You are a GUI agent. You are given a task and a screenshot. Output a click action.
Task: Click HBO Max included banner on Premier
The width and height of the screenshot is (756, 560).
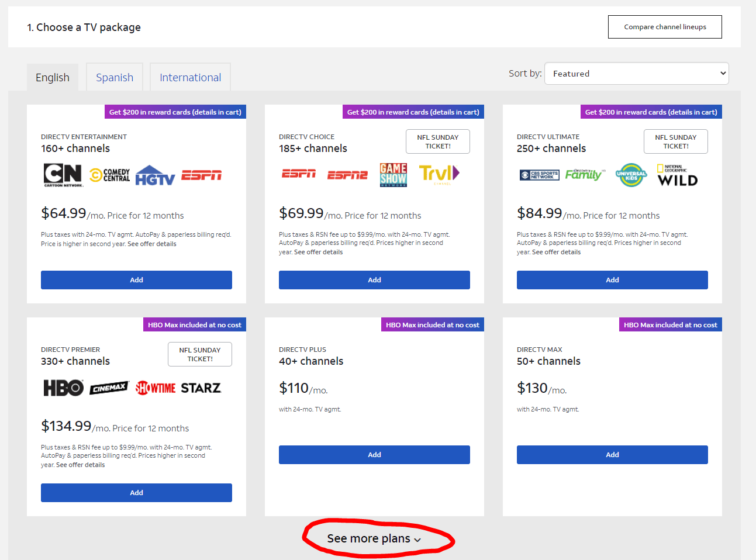tap(195, 325)
